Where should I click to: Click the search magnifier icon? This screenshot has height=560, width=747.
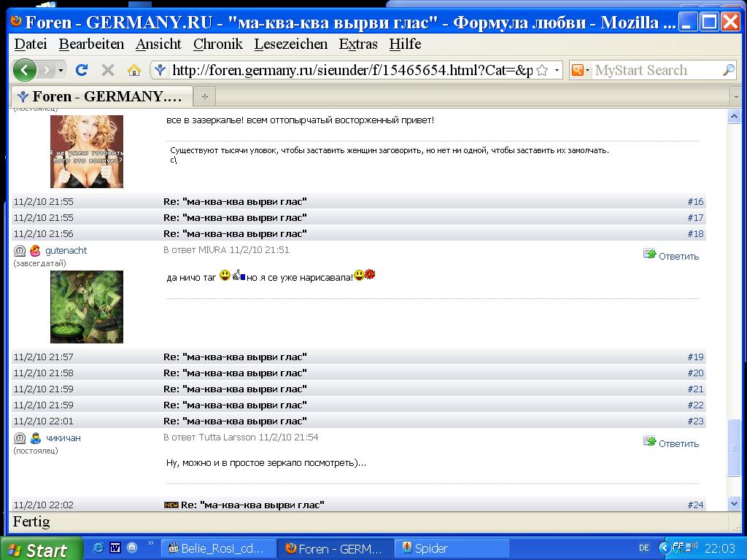click(x=728, y=70)
